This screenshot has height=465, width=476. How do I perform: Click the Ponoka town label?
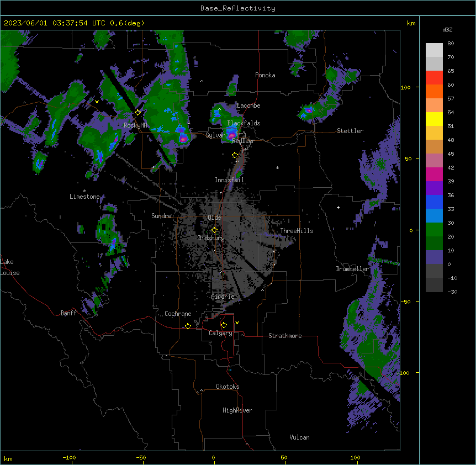point(265,75)
